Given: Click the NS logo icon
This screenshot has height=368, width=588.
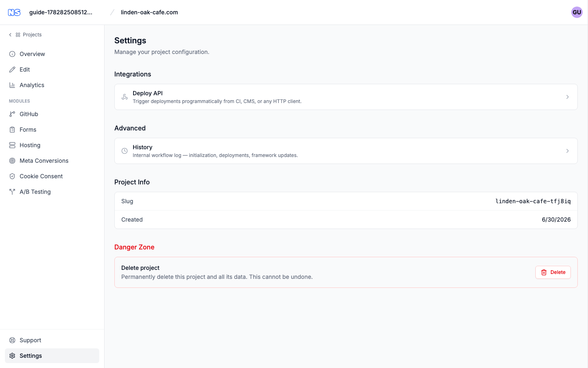Looking at the screenshot, I should pos(14,12).
